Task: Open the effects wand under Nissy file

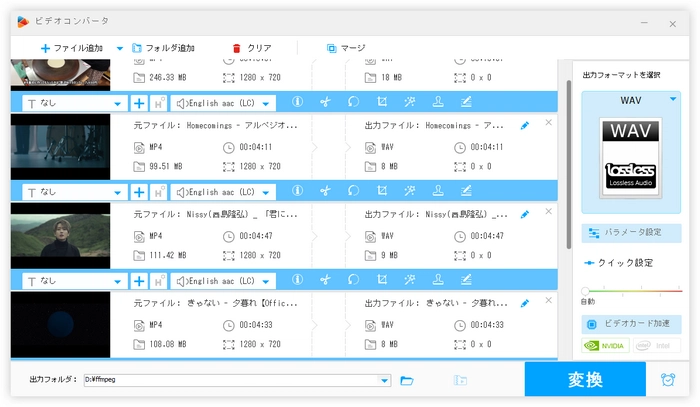Action: 410,281
